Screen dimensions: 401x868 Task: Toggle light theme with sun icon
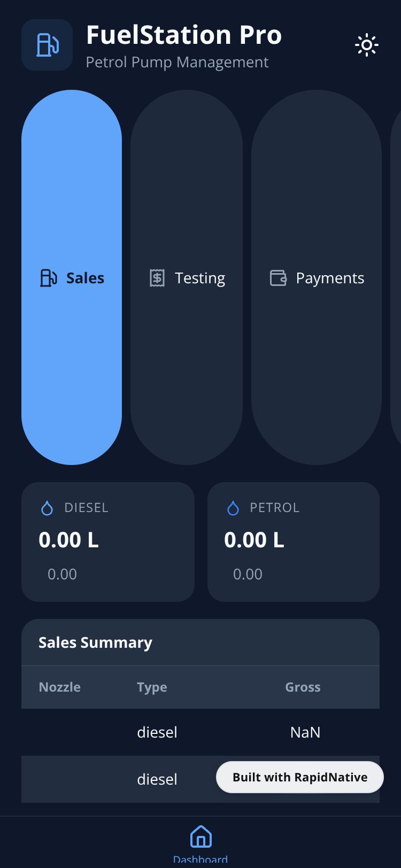click(367, 45)
